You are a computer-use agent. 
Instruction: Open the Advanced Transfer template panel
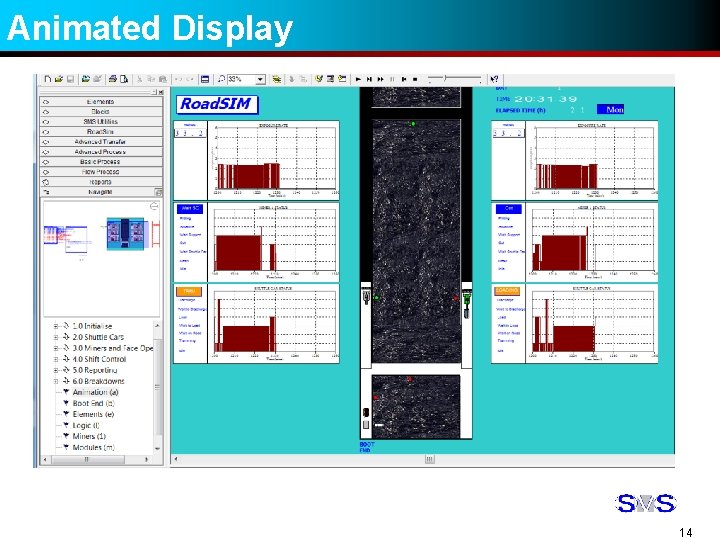click(x=101, y=142)
